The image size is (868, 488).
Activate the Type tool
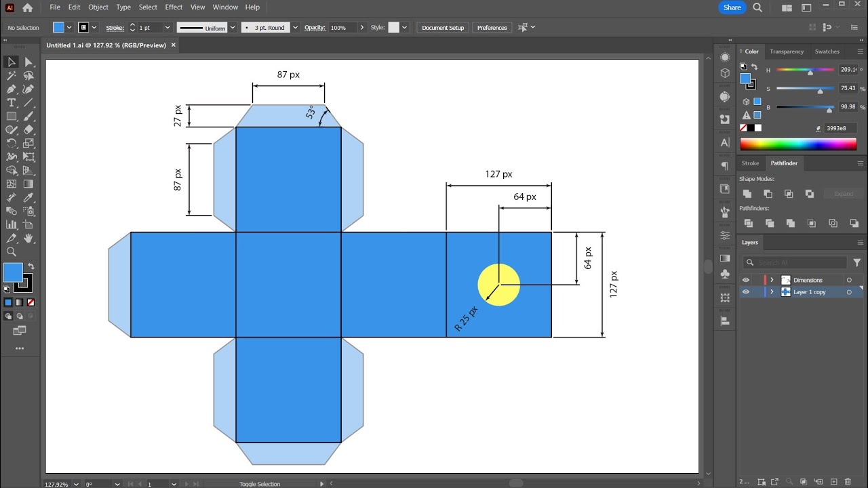[12, 102]
